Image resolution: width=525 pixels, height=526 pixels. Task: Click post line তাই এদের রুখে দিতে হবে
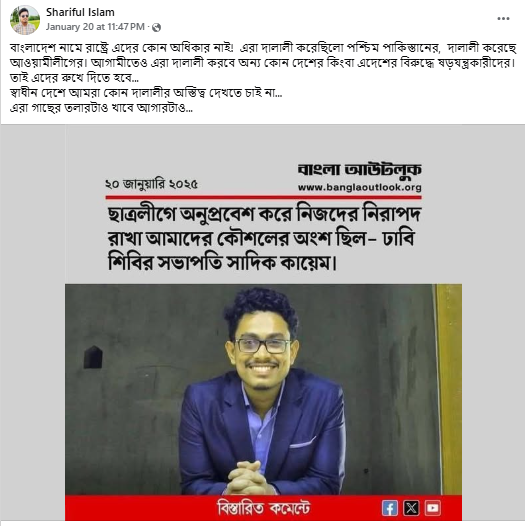74,78
